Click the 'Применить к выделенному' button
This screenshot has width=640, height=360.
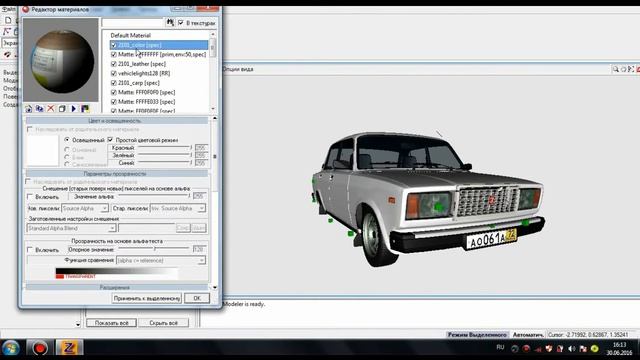point(147,298)
